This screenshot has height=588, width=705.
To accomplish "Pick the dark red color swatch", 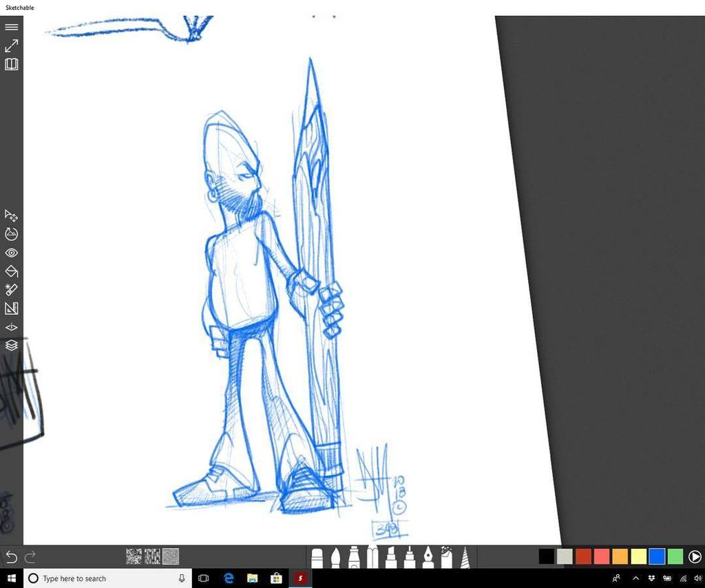I will (x=583, y=556).
